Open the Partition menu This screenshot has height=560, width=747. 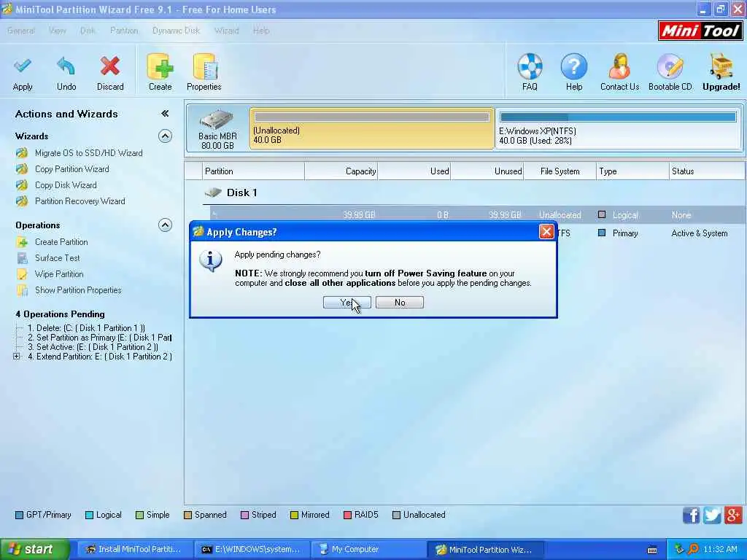(124, 31)
